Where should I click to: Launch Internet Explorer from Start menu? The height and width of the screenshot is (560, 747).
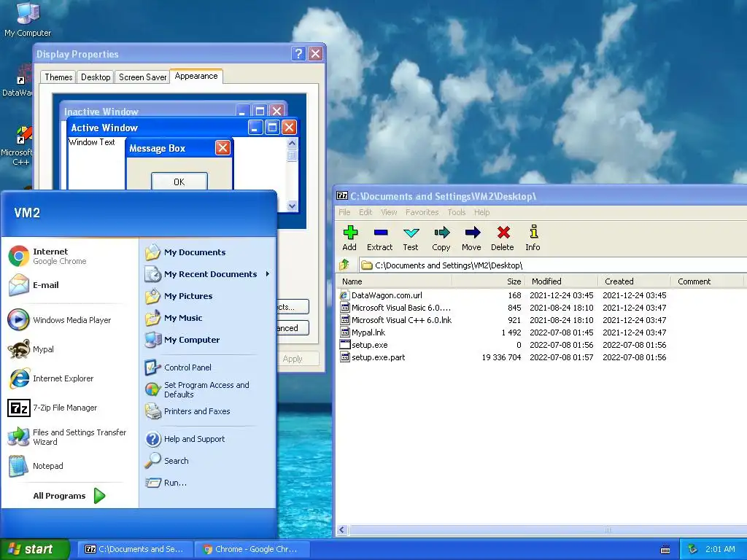click(x=51, y=378)
